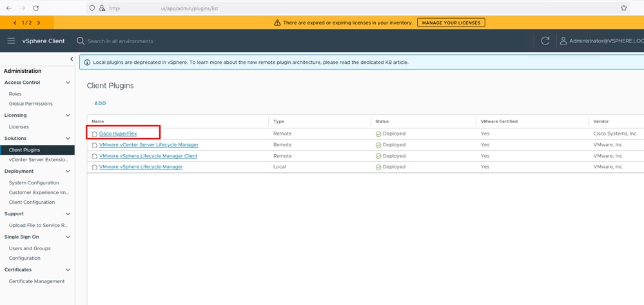Open the Cisco HyperFlex plugin link
This screenshot has width=644, height=305.
[x=118, y=134]
